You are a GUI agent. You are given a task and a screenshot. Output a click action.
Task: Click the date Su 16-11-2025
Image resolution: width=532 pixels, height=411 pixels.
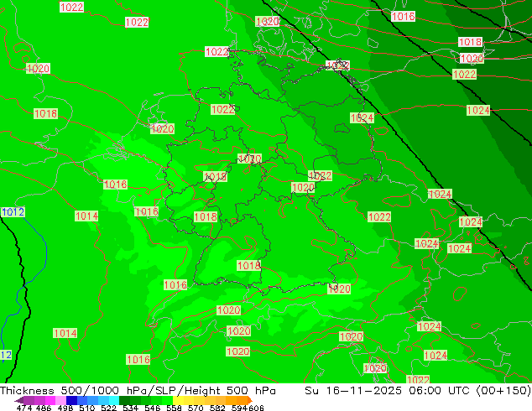353,391
